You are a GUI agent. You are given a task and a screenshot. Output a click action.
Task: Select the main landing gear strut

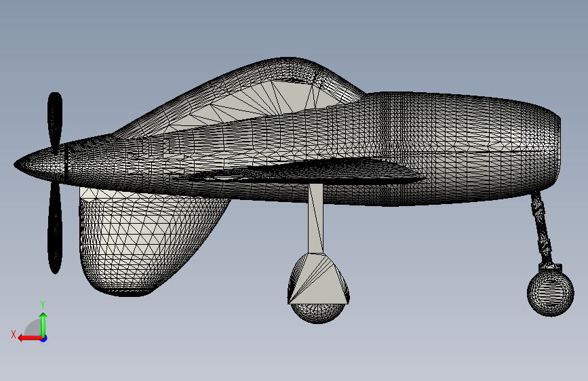point(316,218)
